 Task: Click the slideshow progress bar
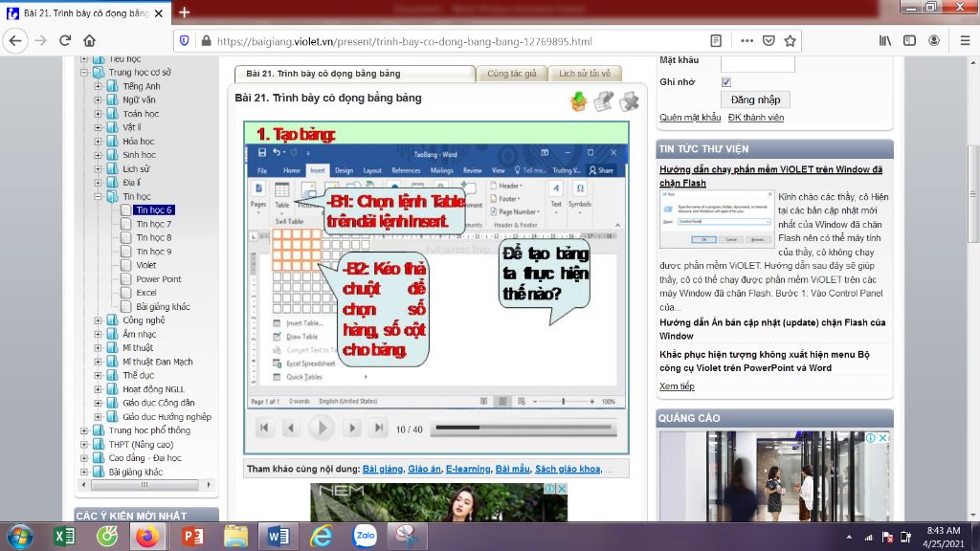523,428
